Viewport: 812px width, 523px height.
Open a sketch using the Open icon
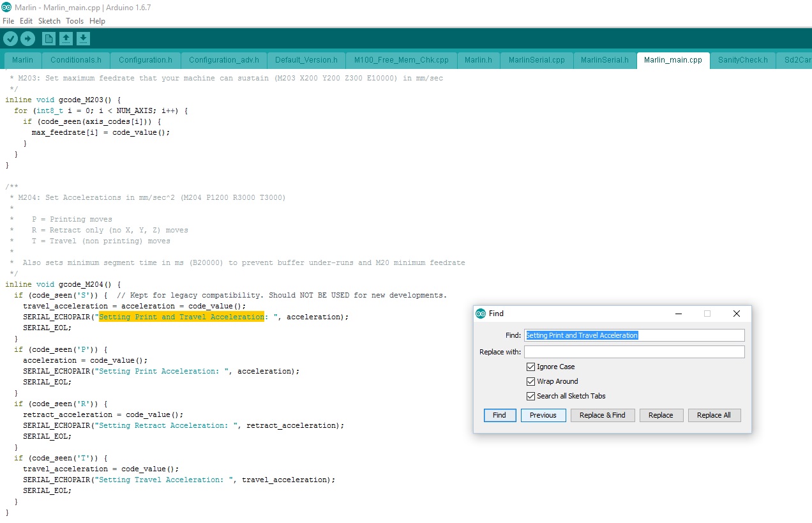[x=66, y=39]
